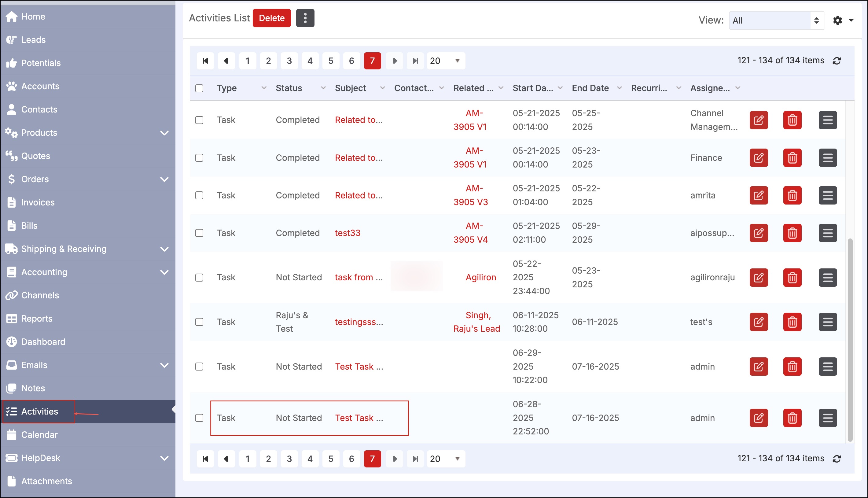Screen dimensions: 868x498
Task: Go to previous page in the top pager
Action: (226, 61)
